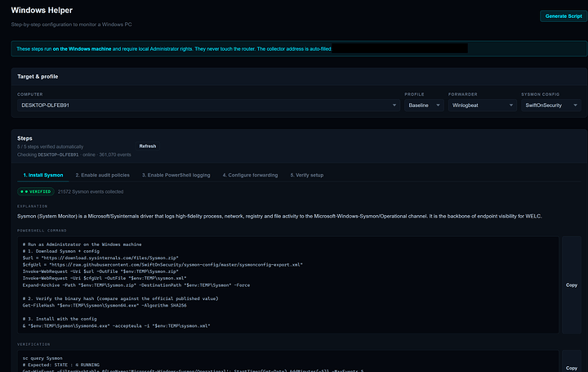Viewport: 588px width, 372px height.
Task: Select the 1. Install Sysmon tab
Action: click(43, 175)
